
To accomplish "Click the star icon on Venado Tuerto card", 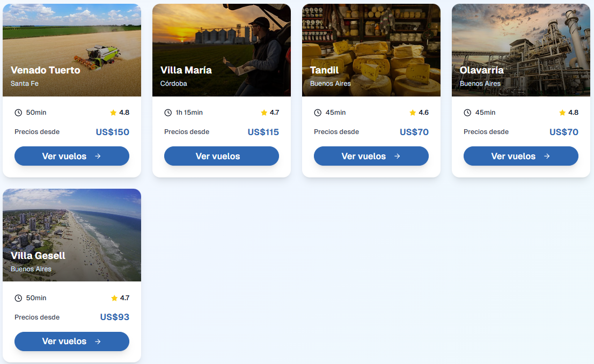I will pyautogui.click(x=113, y=113).
